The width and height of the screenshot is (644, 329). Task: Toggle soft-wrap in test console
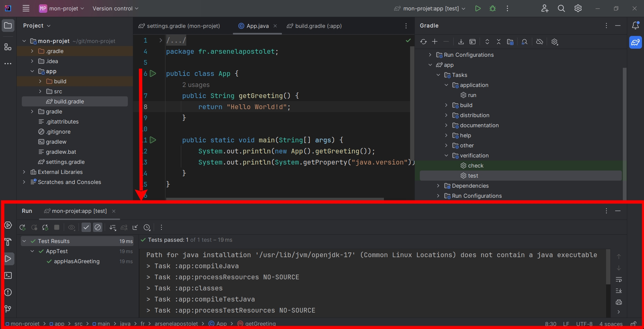tap(619, 279)
